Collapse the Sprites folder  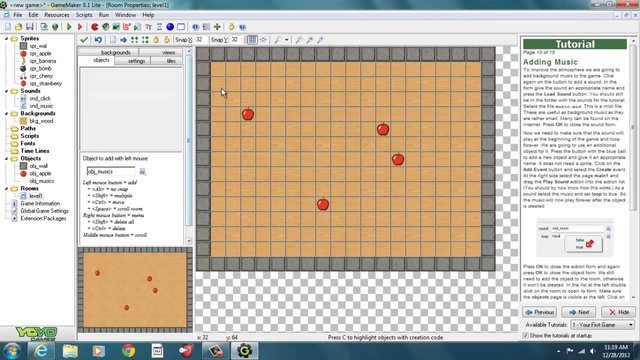click(x=6, y=38)
